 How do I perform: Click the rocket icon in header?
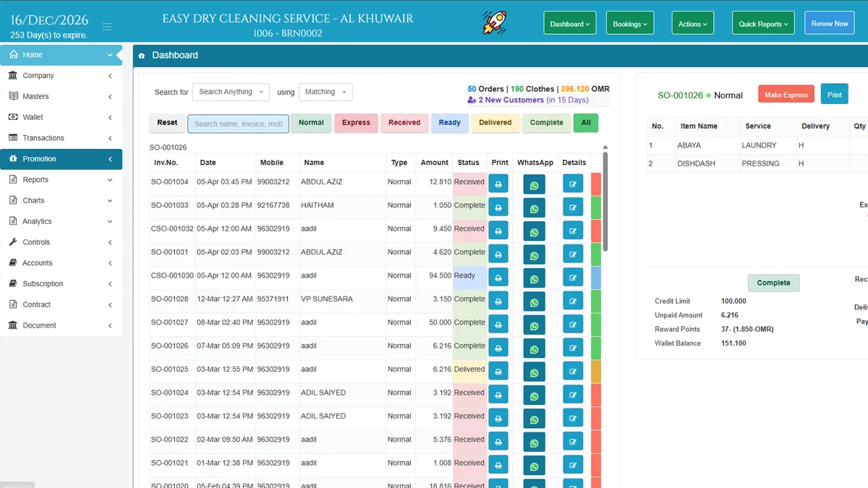[495, 22]
